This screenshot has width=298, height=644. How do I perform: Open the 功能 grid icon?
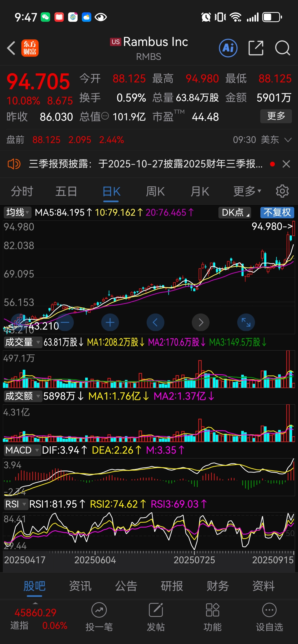tap(213, 610)
